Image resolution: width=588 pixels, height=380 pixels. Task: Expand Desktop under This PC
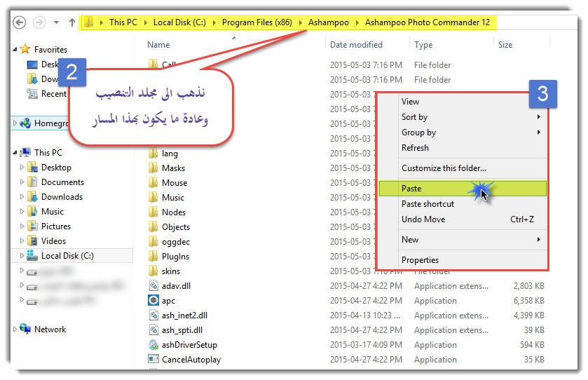tap(22, 168)
